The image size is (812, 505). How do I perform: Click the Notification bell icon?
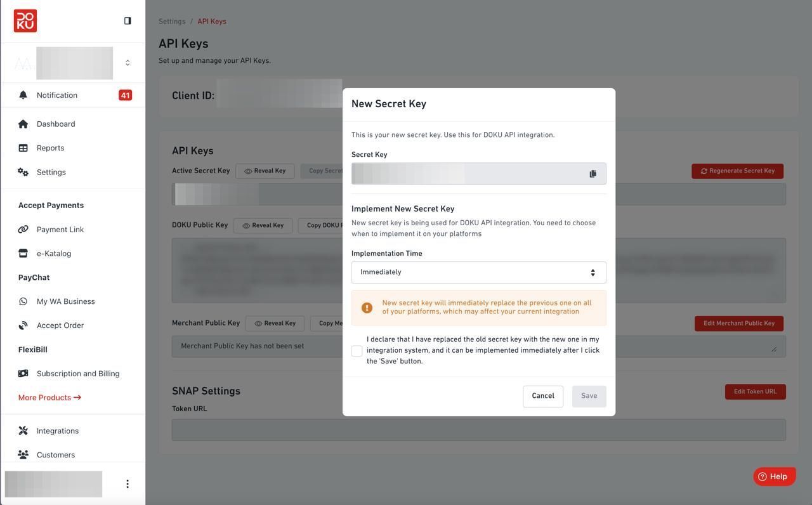click(23, 95)
